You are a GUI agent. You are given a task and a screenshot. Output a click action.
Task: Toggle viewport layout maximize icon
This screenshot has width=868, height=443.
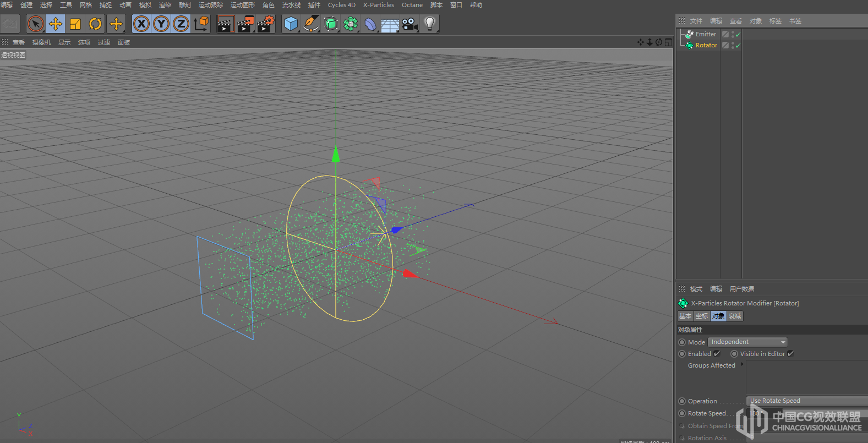pos(668,42)
